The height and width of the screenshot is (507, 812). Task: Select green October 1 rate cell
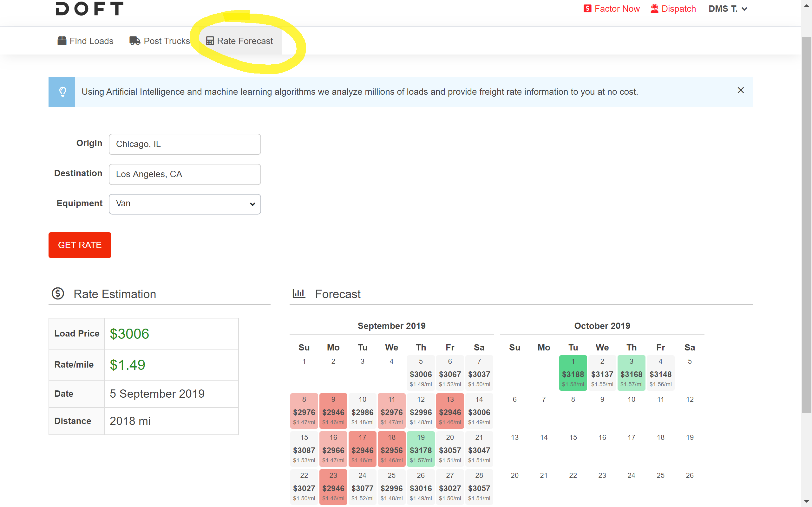573,373
